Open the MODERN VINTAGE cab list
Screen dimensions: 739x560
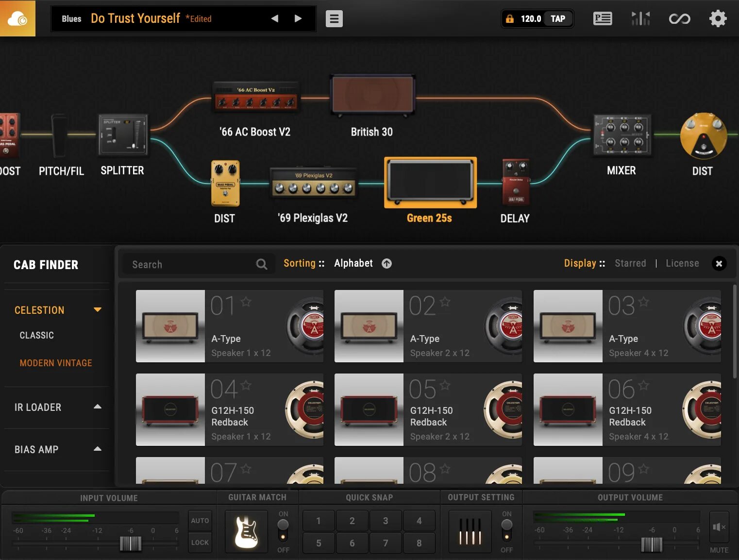coord(56,363)
